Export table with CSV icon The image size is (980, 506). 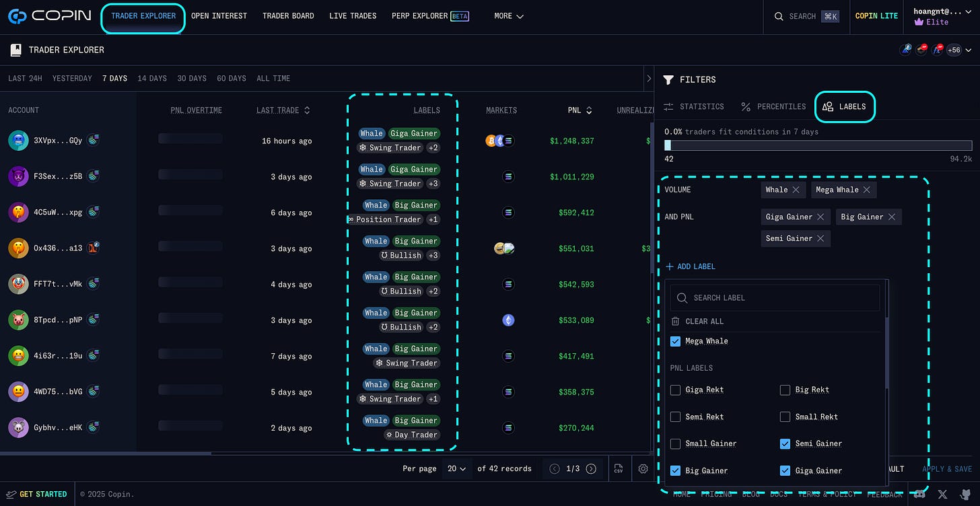[x=618, y=468]
